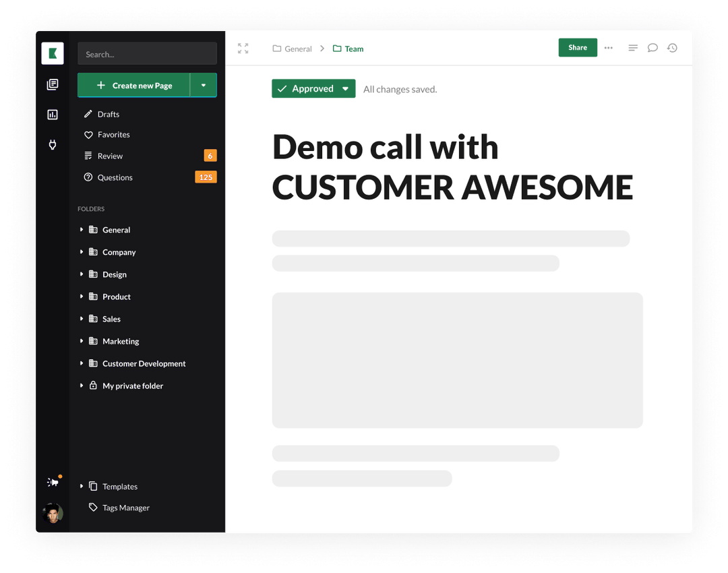Click the Company folder grid icon
This screenshot has height=573, width=728.
(x=93, y=251)
